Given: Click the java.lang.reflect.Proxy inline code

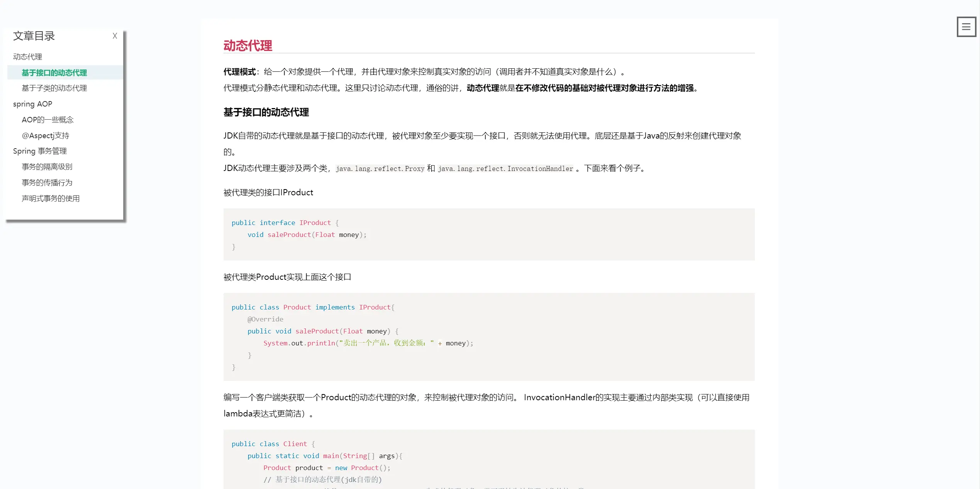Looking at the screenshot, I should (x=380, y=169).
